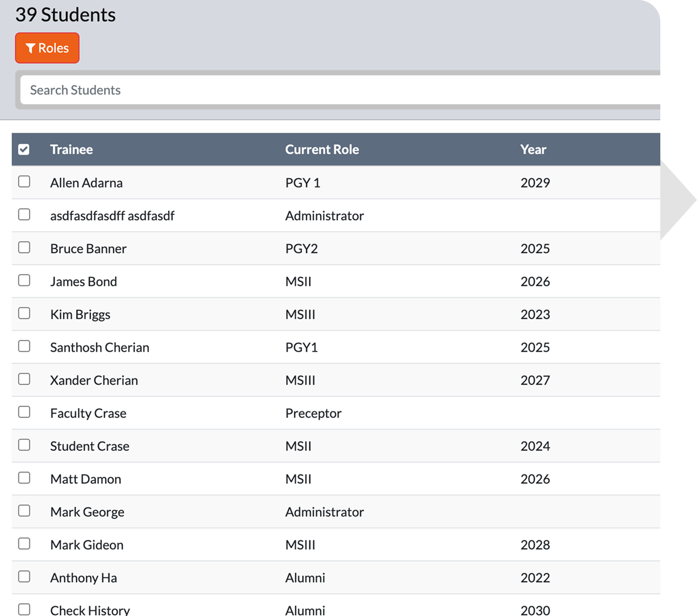Click the name Kim Briggs
This screenshot has height=616, width=697.
(80, 314)
